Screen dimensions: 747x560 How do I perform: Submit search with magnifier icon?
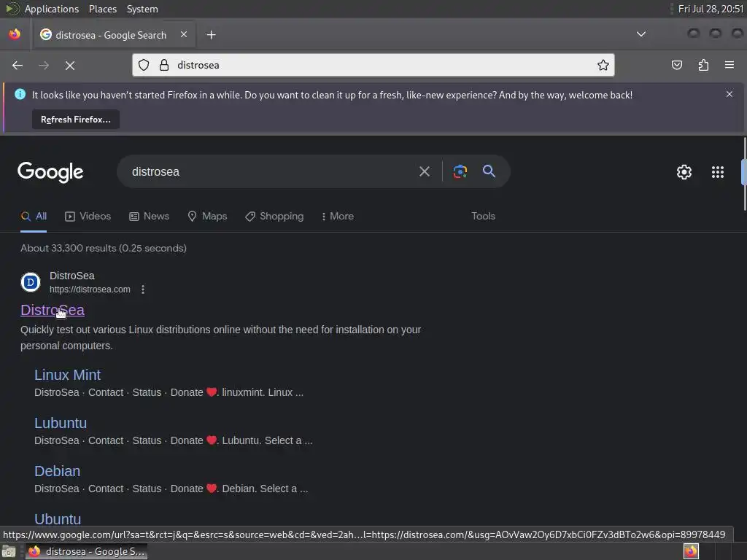click(x=489, y=171)
